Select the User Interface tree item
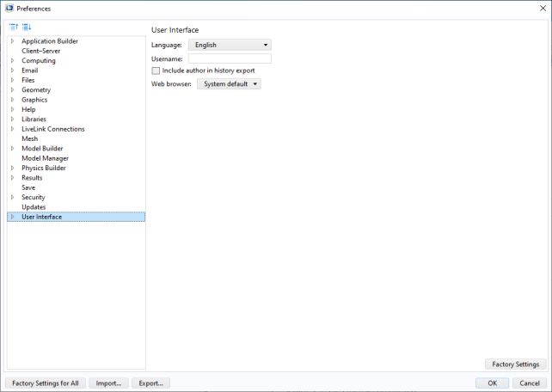552x392 pixels. click(76, 217)
